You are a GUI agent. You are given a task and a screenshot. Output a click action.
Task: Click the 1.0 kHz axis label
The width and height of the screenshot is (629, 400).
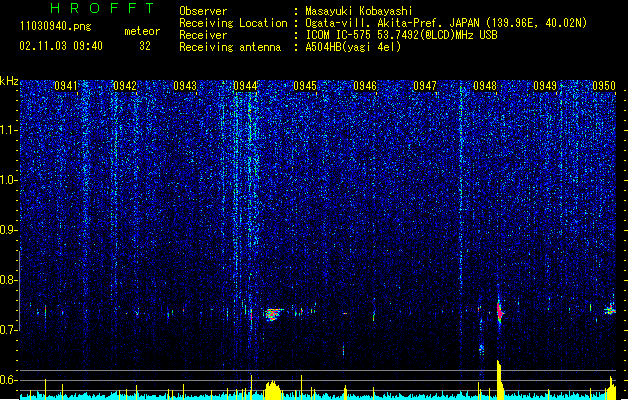click(9, 180)
